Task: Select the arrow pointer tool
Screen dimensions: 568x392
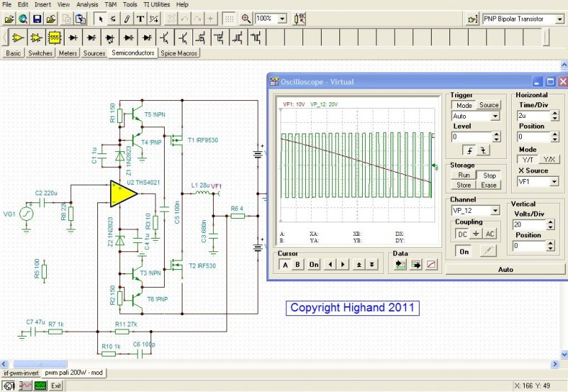Action: click(100, 19)
